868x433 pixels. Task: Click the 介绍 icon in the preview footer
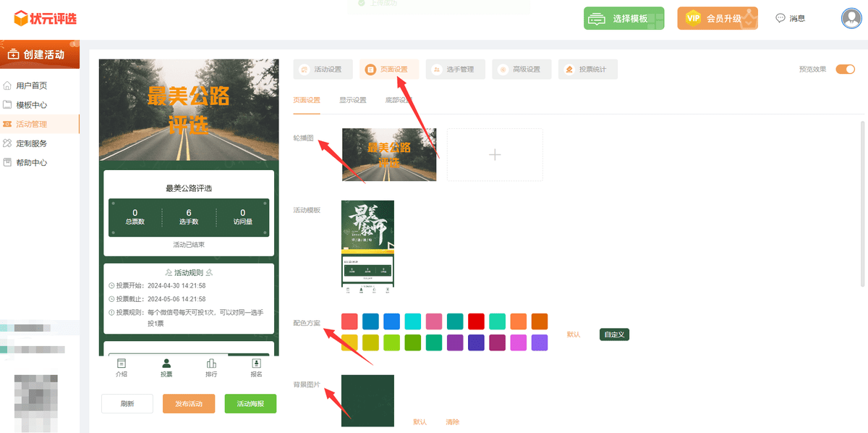click(122, 369)
